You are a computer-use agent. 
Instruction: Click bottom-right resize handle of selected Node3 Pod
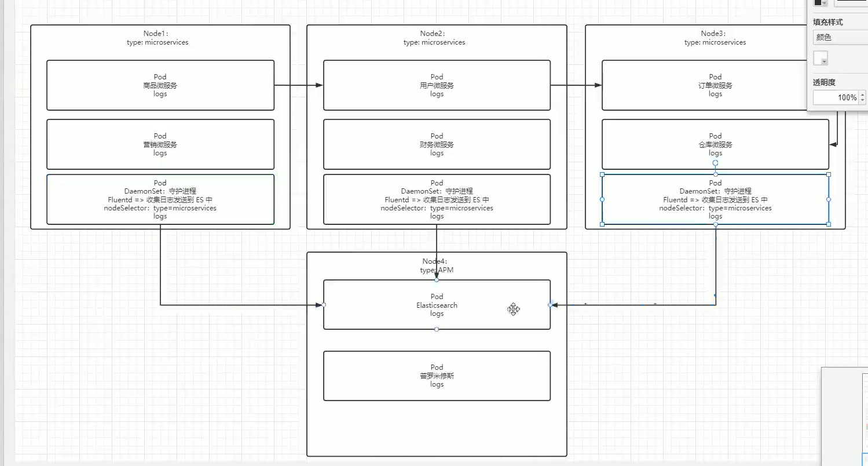(829, 224)
